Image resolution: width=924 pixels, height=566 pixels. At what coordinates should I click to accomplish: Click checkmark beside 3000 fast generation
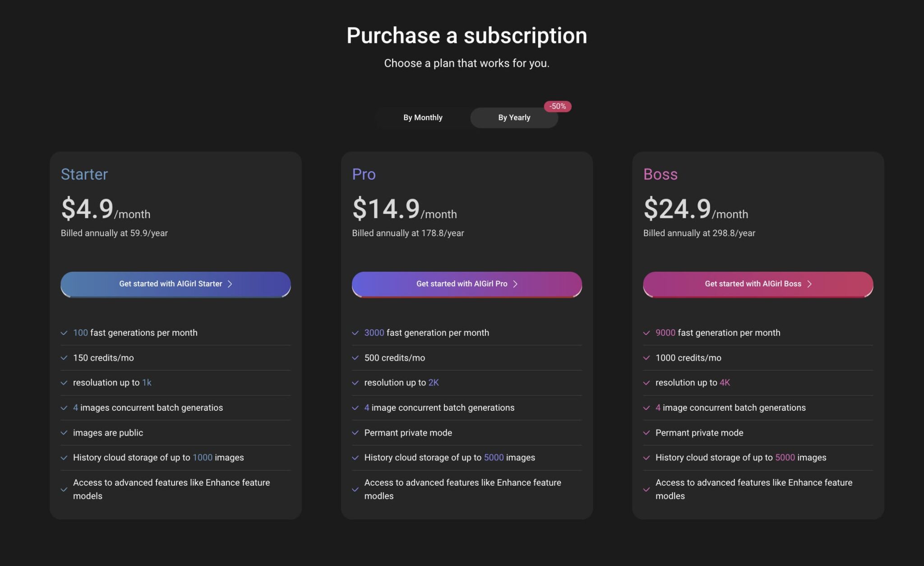[x=355, y=333]
